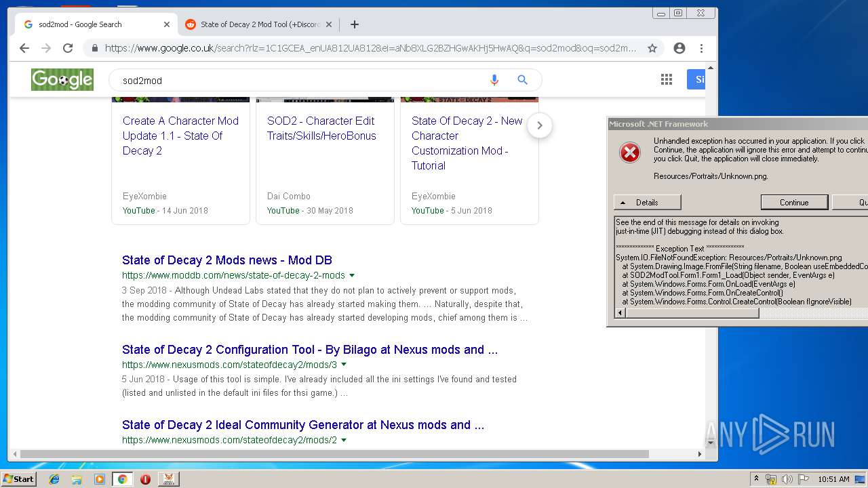Switch to the sod2mod Google Search tab
The height and width of the screenshot is (488, 868).
click(x=97, y=24)
